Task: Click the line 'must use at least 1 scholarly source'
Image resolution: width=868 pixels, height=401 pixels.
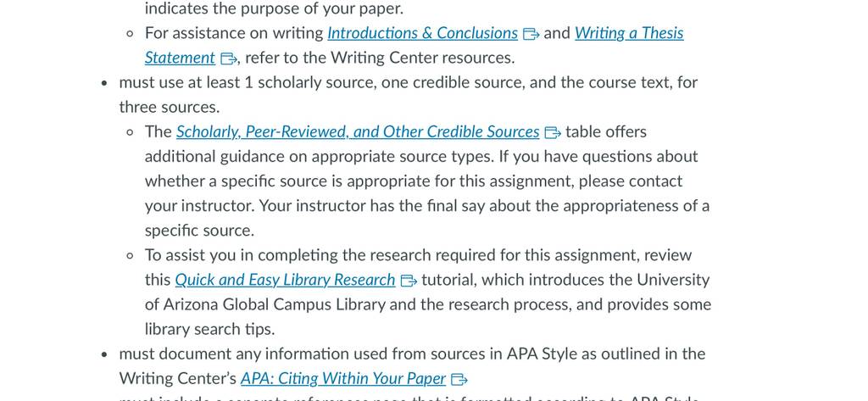Action: pos(408,82)
